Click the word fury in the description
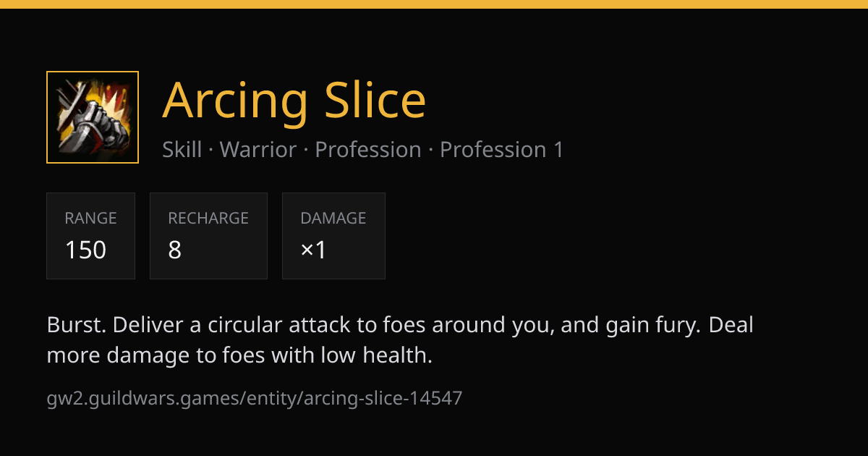868x456 pixels. (x=678, y=326)
